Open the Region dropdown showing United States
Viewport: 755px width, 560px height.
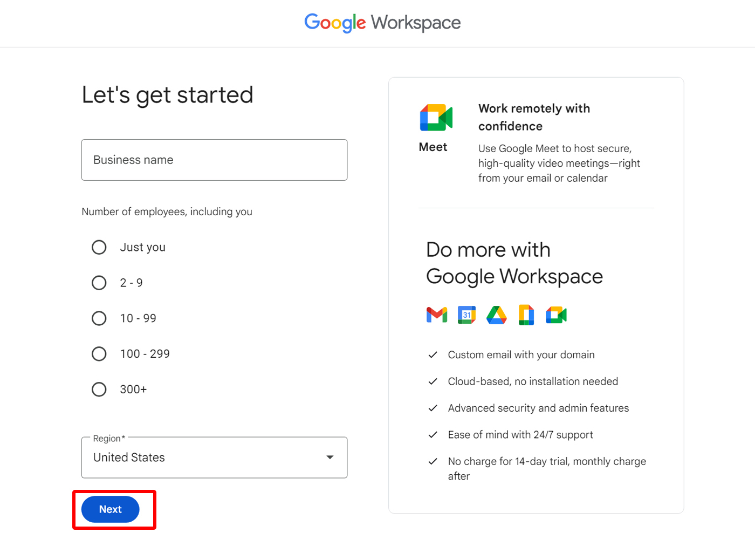click(x=214, y=457)
